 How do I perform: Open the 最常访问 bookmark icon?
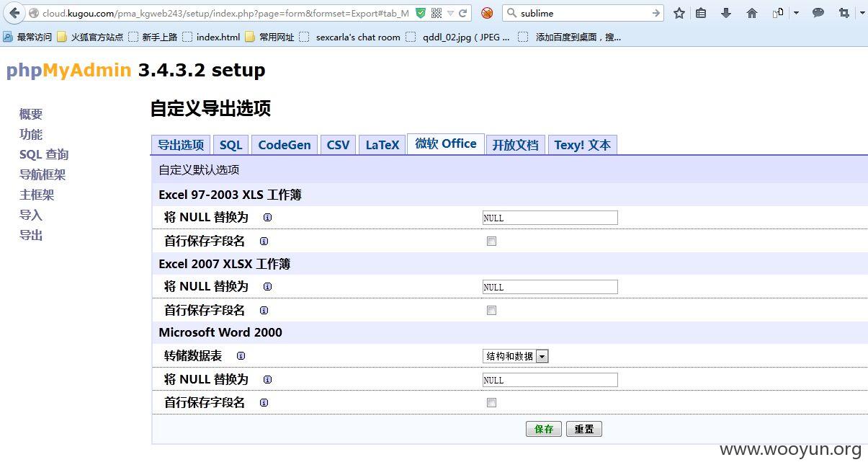pos(8,37)
